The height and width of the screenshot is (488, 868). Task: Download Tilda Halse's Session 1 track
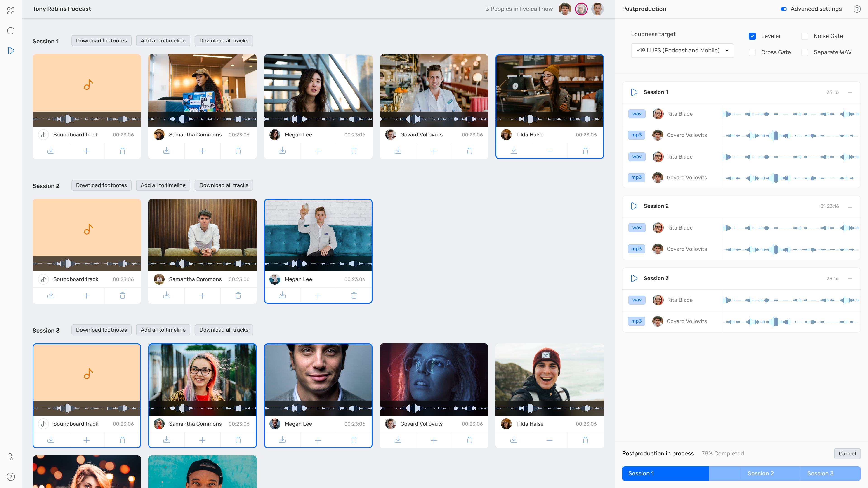[514, 150]
